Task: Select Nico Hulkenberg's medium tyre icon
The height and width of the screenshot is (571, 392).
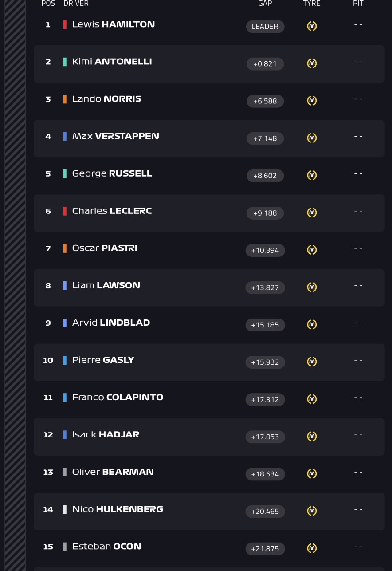Action: [312, 511]
